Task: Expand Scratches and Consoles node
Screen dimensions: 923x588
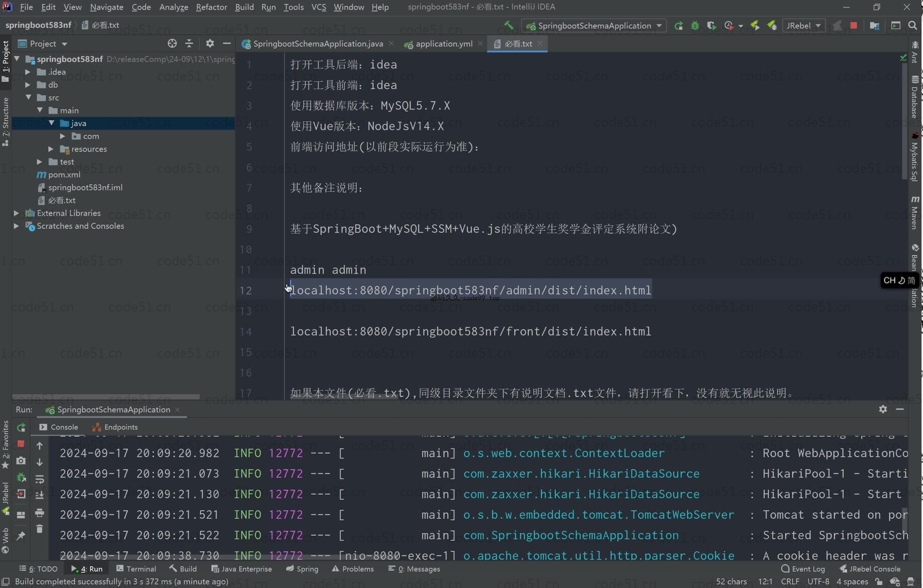Action: click(16, 226)
